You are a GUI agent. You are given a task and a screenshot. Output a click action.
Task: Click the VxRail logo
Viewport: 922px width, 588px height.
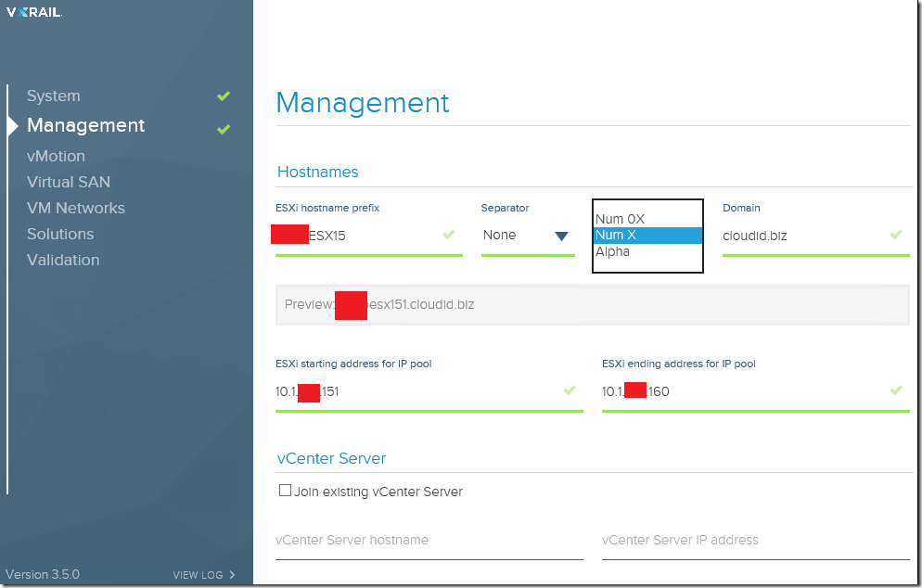click(34, 12)
